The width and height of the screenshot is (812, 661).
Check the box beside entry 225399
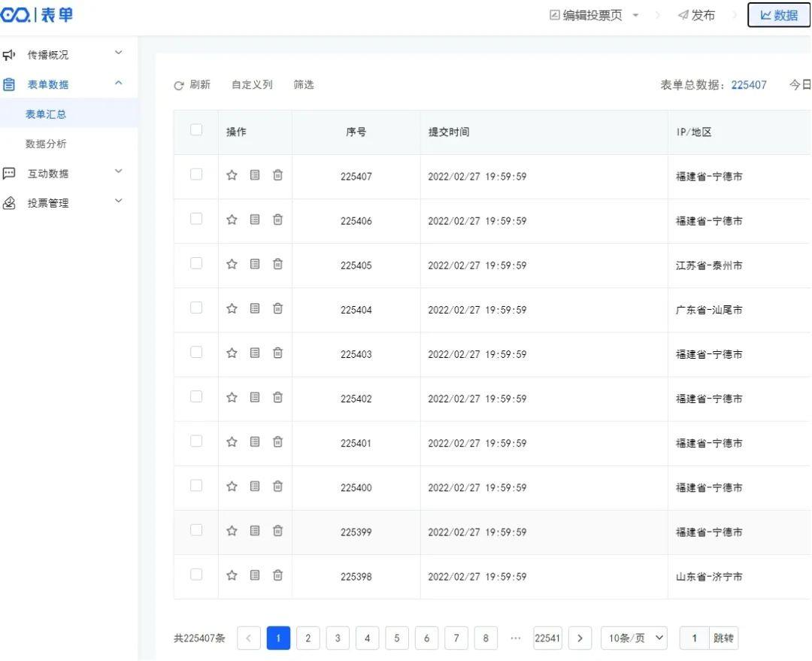click(x=196, y=530)
